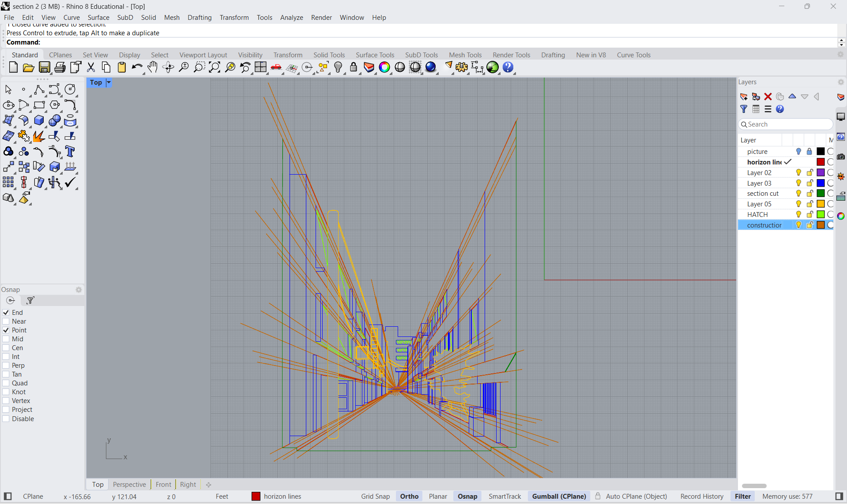Activate the Pan hand tool
The image size is (847, 504).
pos(152,67)
